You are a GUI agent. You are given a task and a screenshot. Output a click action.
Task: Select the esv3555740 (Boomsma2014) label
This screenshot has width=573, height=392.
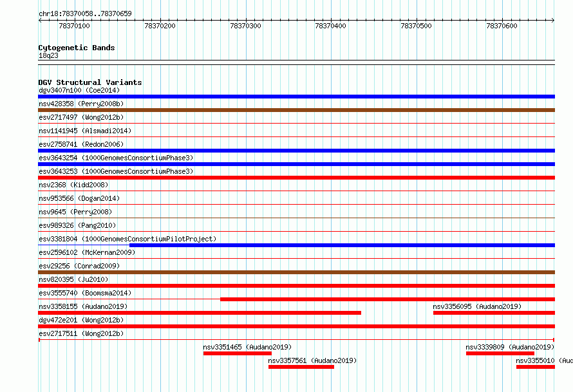point(85,293)
